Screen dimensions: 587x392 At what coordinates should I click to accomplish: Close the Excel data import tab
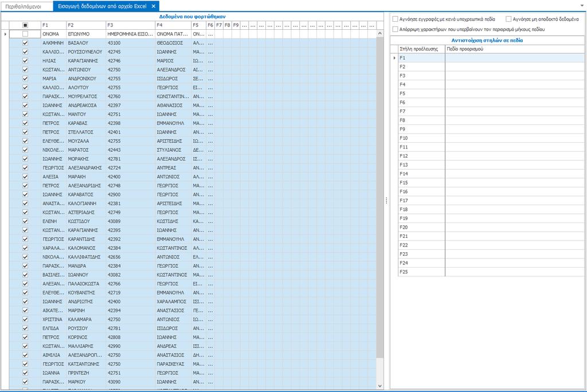point(154,6)
